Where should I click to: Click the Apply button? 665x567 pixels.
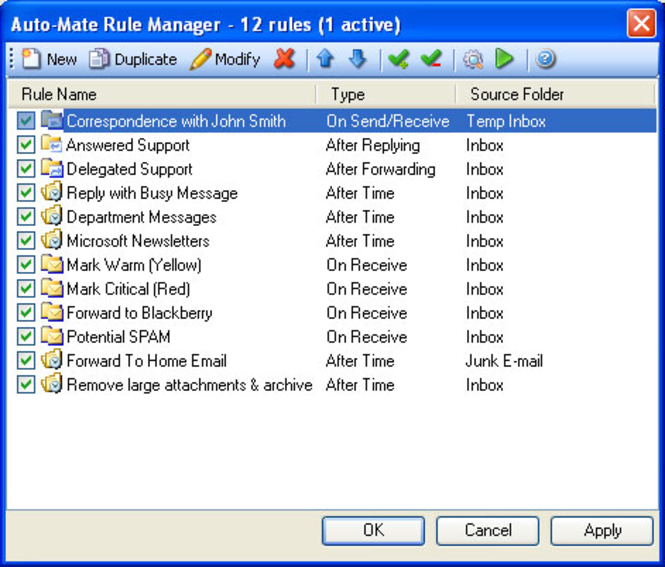[602, 530]
